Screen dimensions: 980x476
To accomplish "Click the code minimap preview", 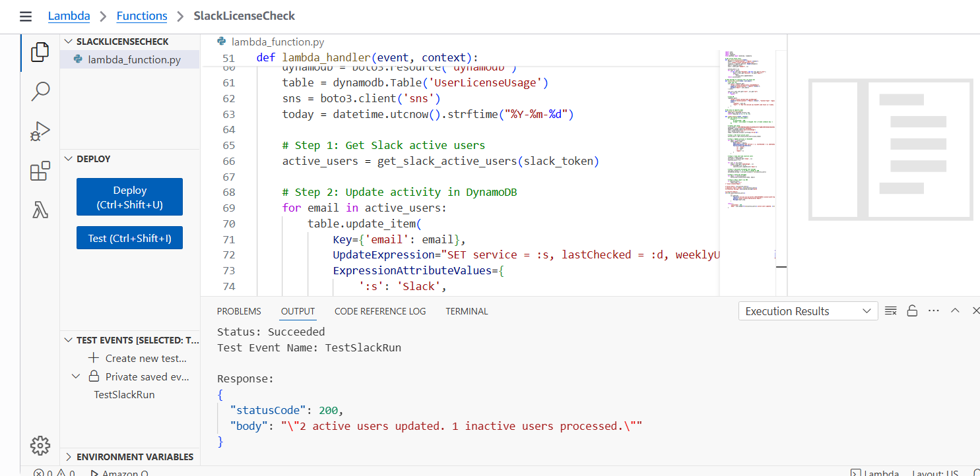I will tap(749, 129).
